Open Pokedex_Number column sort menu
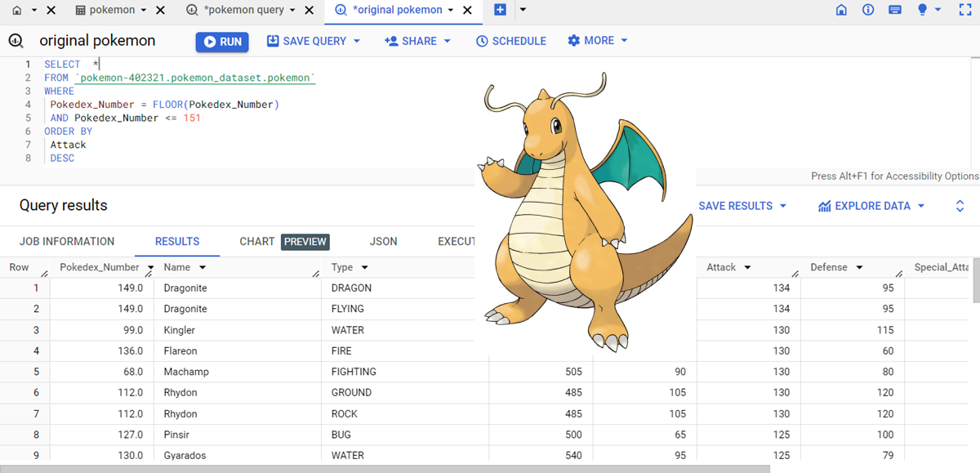Viewport: 980px width, 473px height. [150, 268]
